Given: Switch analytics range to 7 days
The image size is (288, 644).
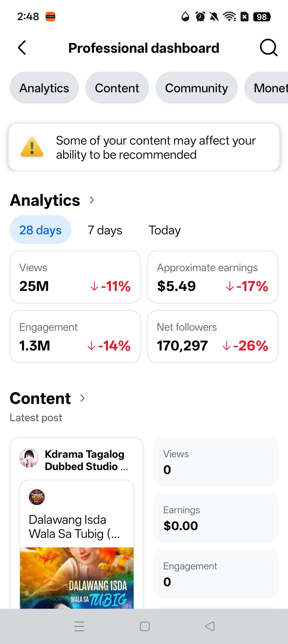Looking at the screenshot, I should (x=105, y=230).
